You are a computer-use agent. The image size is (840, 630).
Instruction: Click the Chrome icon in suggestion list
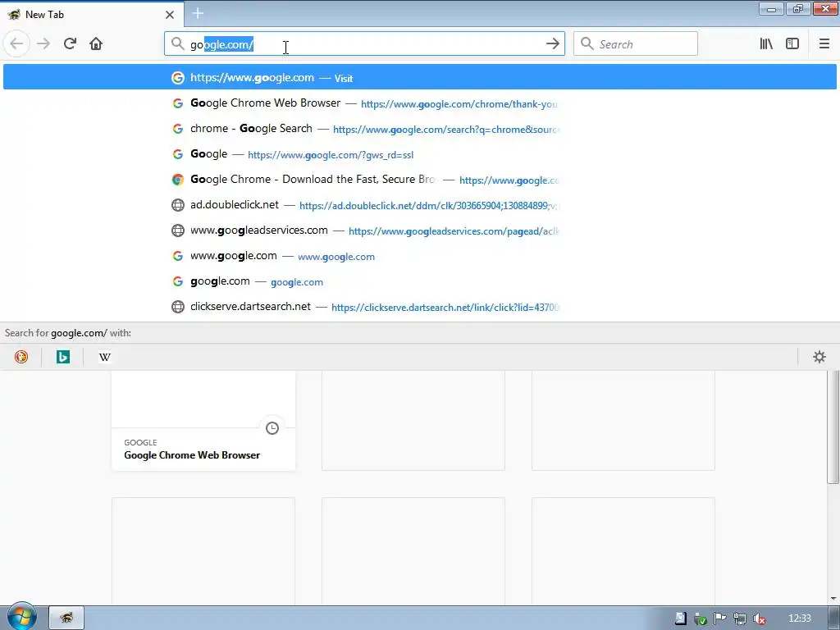pyautogui.click(x=178, y=180)
